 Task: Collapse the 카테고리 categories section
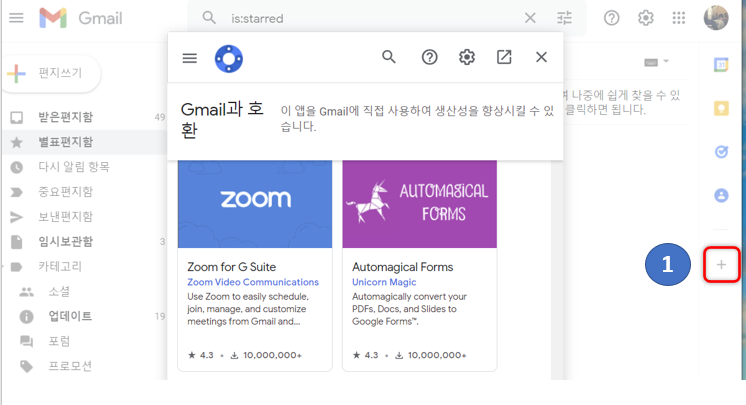(x=4, y=267)
